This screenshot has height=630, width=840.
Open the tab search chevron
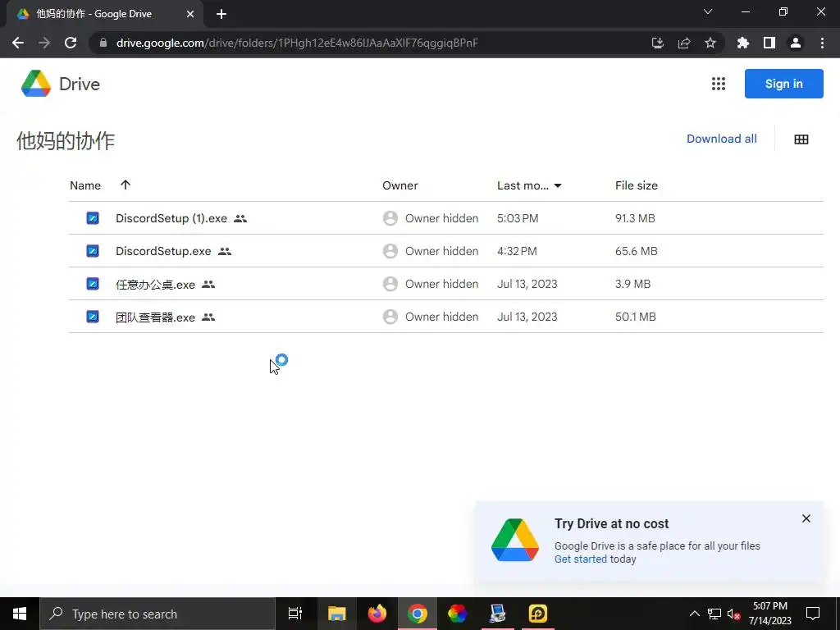(708, 11)
